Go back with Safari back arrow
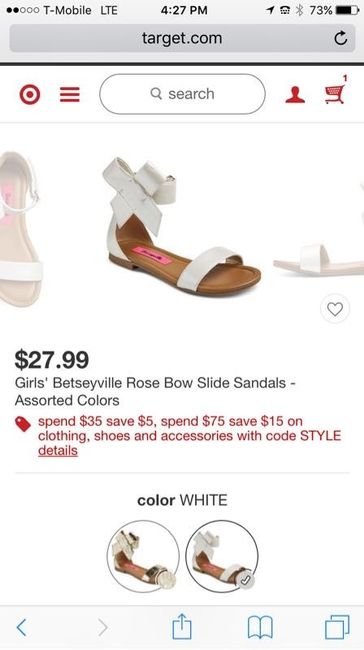The image size is (364, 650). pyautogui.click(x=22, y=627)
